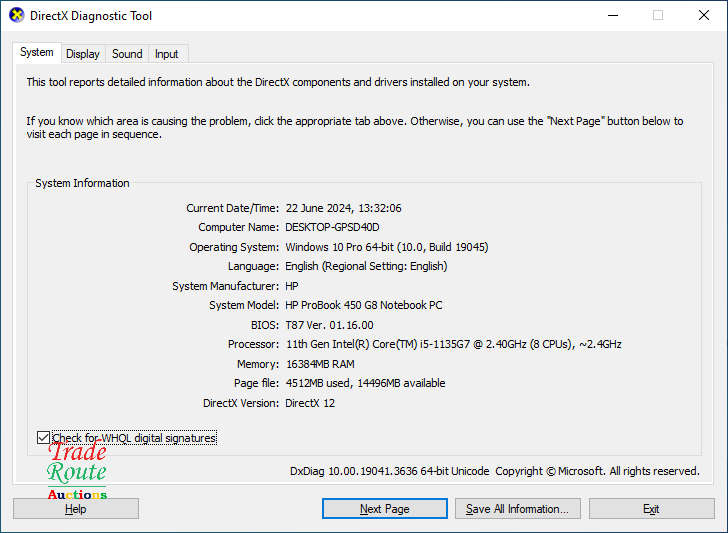Viewport: 728px width, 533px height.
Task: Toggle Check for WHQL digital signatures
Action: click(x=43, y=438)
